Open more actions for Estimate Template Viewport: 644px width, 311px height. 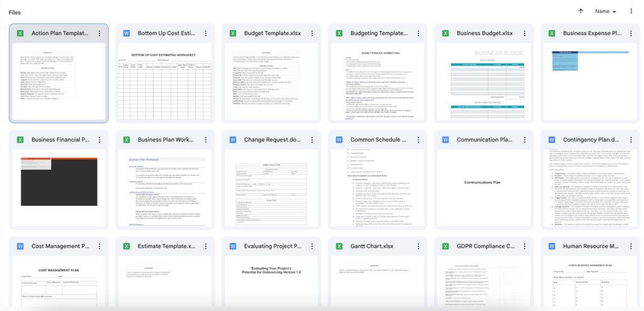tap(206, 246)
